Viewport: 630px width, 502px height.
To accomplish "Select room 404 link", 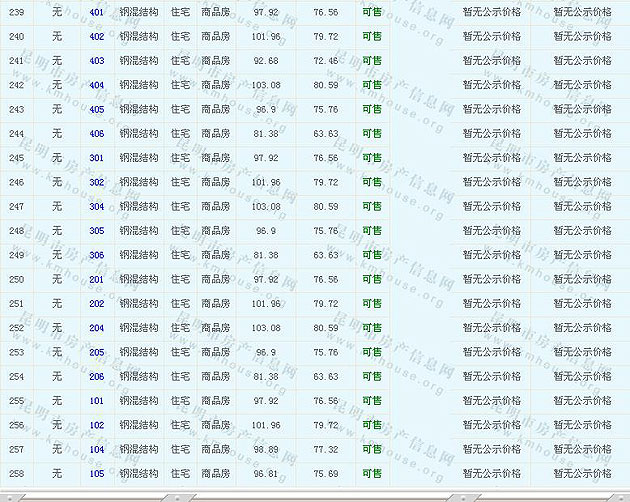I will pos(96,85).
